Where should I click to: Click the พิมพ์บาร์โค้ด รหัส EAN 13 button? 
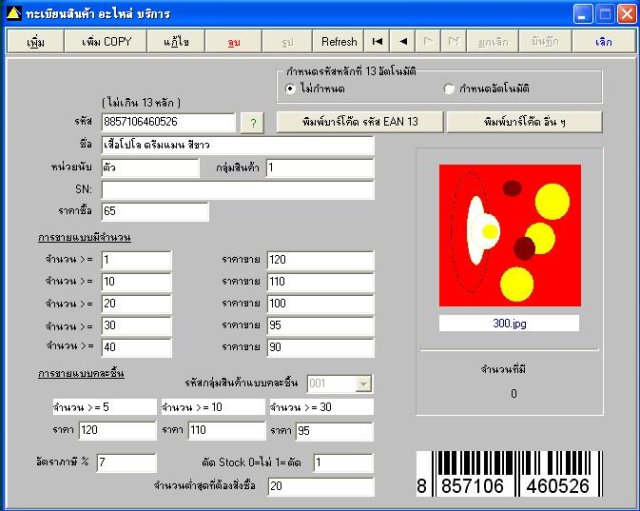[360, 122]
